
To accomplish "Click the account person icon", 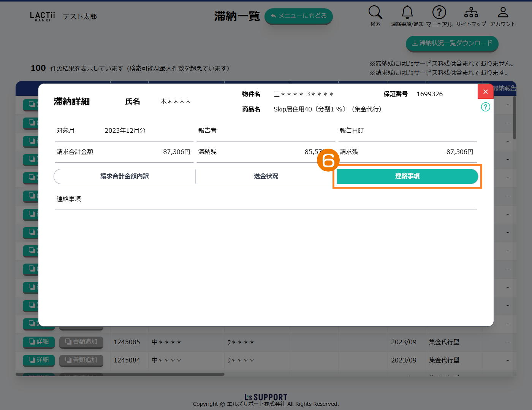I will (x=503, y=13).
